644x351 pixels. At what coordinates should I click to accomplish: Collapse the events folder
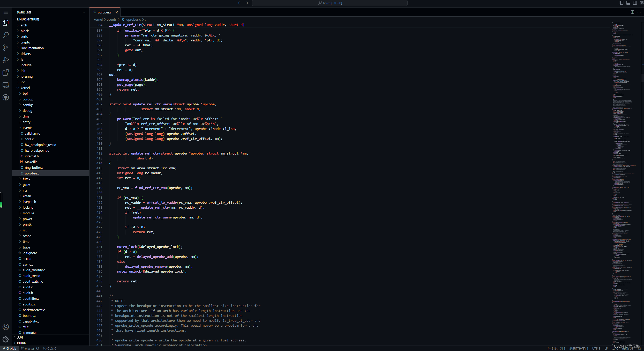pyautogui.click(x=27, y=128)
